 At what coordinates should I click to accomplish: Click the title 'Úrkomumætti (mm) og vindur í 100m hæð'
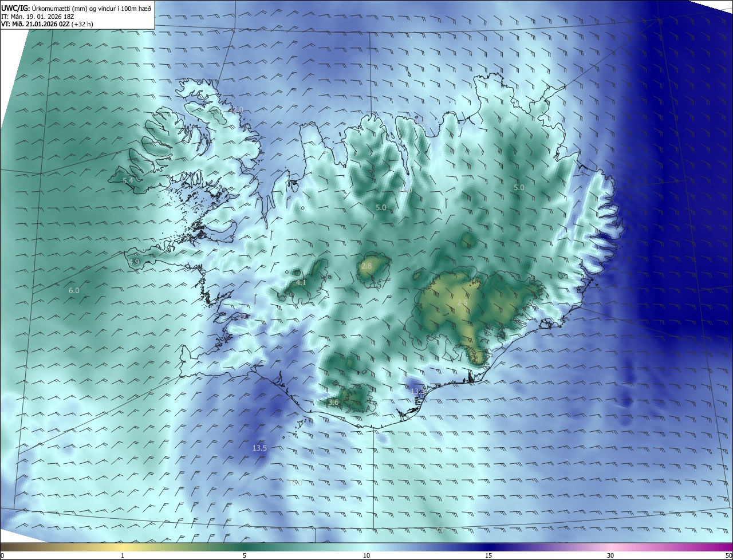(x=92, y=8)
